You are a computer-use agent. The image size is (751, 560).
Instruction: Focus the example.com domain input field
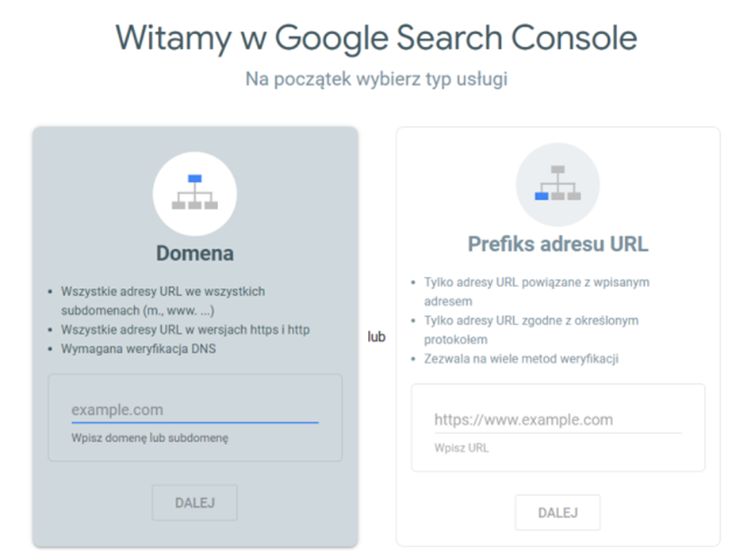194,410
